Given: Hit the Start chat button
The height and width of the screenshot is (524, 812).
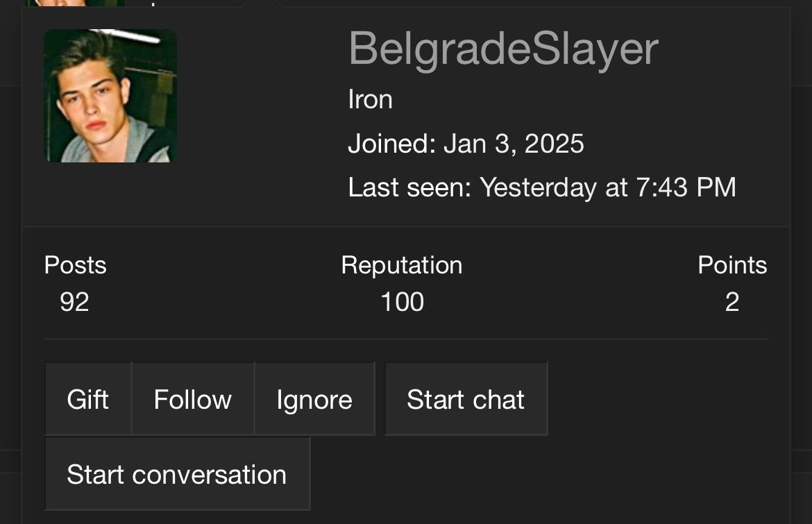Looking at the screenshot, I should [466, 399].
